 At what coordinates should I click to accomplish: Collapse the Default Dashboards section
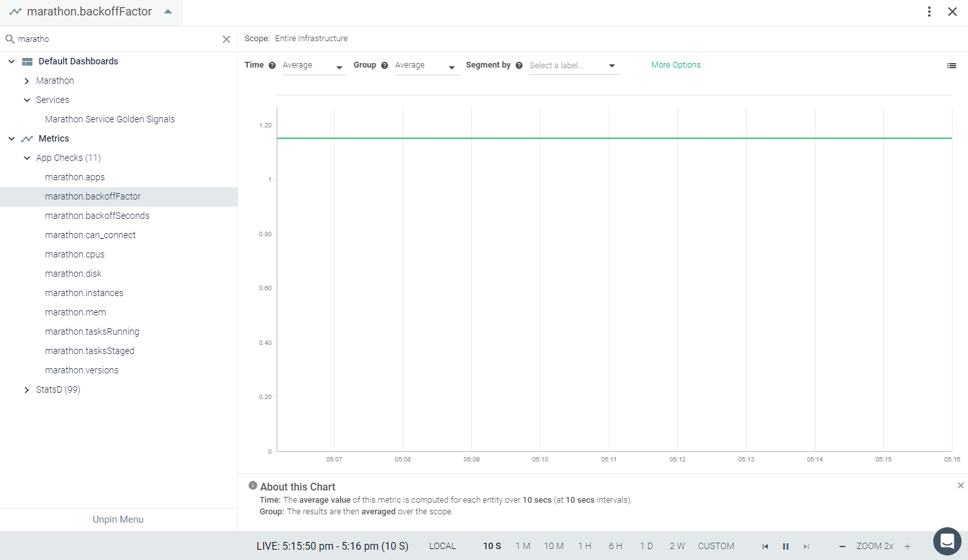pyautogui.click(x=12, y=61)
